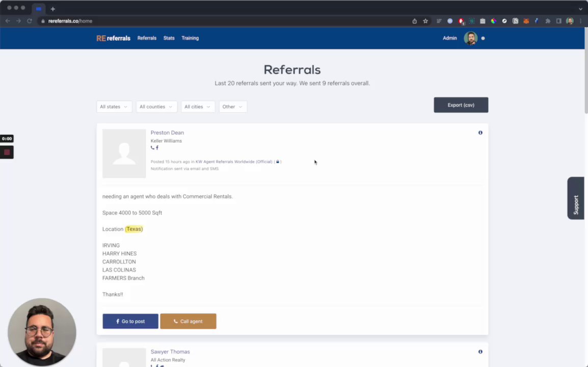Click the Facebook icon under Preston Dean
The height and width of the screenshot is (367, 588).
[x=157, y=148]
